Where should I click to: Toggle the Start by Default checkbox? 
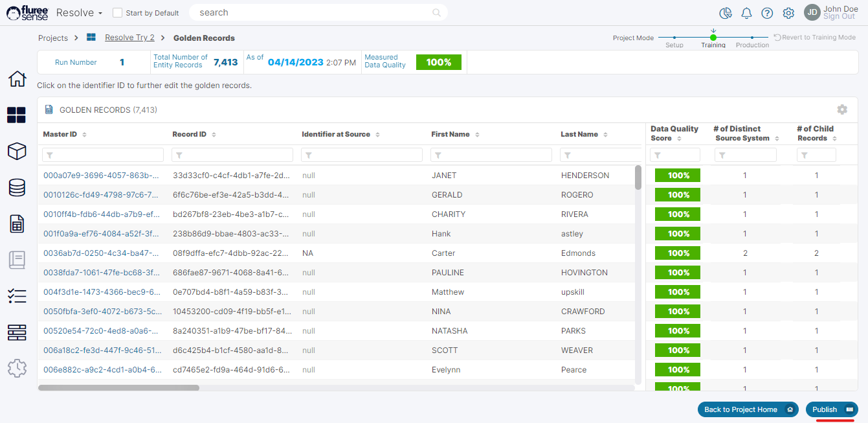click(x=117, y=13)
